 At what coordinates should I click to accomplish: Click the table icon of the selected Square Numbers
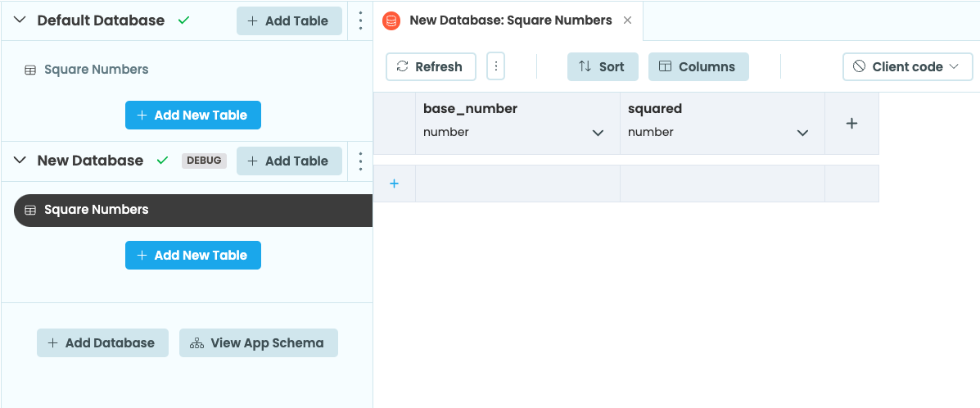point(30,210)
